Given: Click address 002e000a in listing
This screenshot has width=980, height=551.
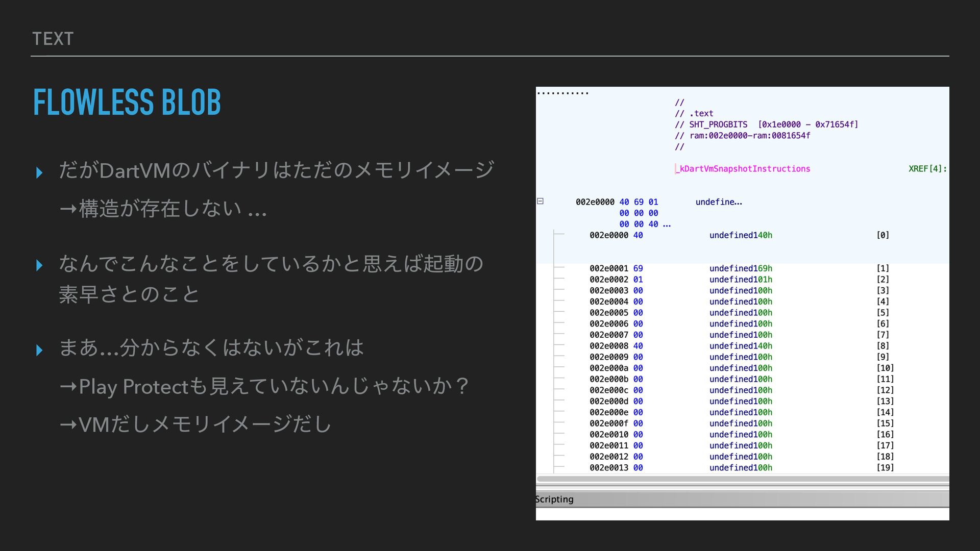Looking at the screenshot, I should point(608,368).
